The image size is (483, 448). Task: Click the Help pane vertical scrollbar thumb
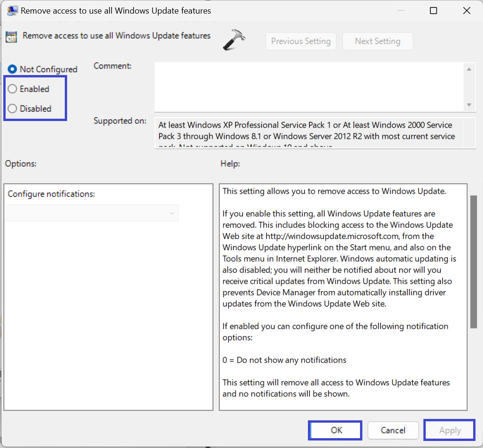pyautogui.click(x=474, y=262)
